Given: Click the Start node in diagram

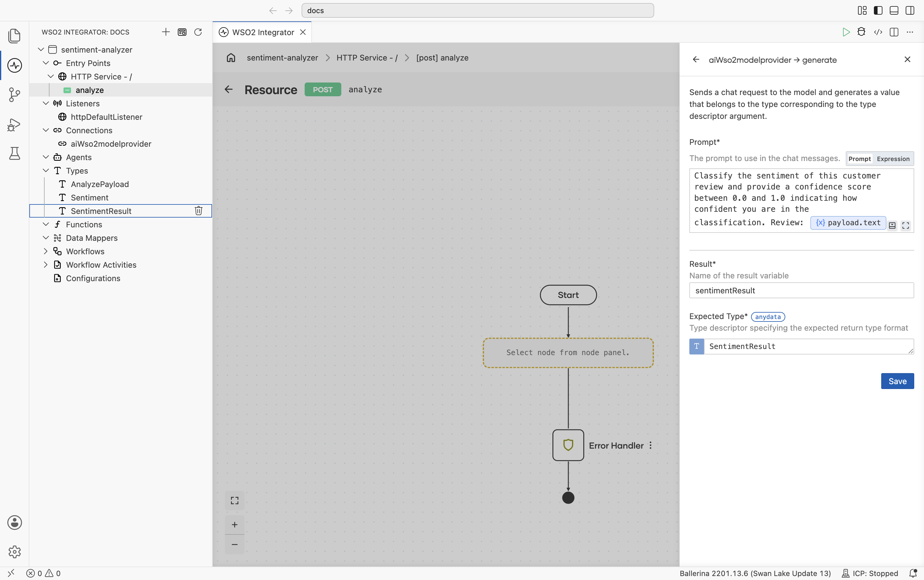Looking at the screenshot, I should click(x=568, y=295).
